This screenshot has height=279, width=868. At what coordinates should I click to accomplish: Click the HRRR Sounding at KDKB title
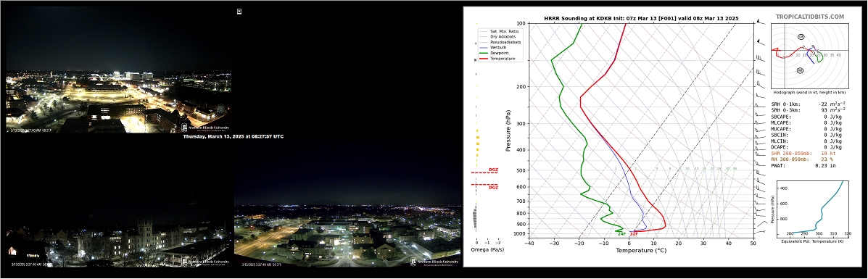641,18
